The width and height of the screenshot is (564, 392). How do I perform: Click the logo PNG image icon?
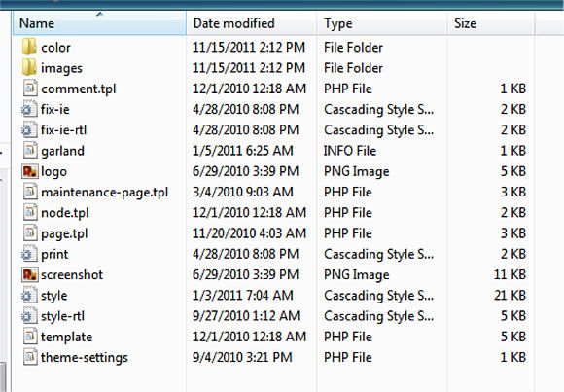coord(29,171)
